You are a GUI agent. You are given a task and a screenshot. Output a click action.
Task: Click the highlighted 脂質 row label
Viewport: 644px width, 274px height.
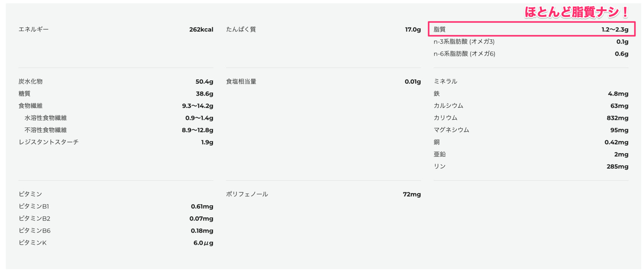click(x=439, y=30)
